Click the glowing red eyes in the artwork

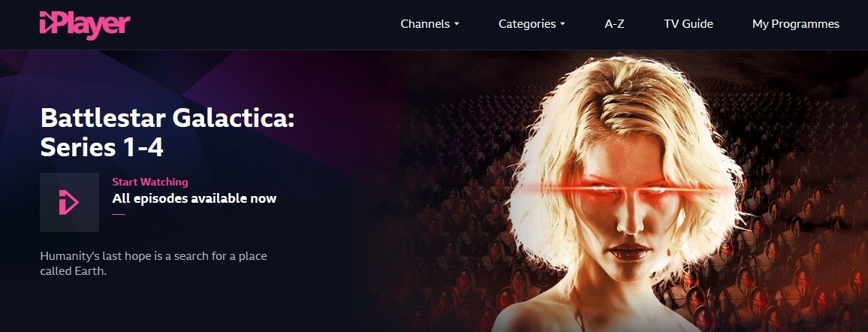tap(625, 189)
